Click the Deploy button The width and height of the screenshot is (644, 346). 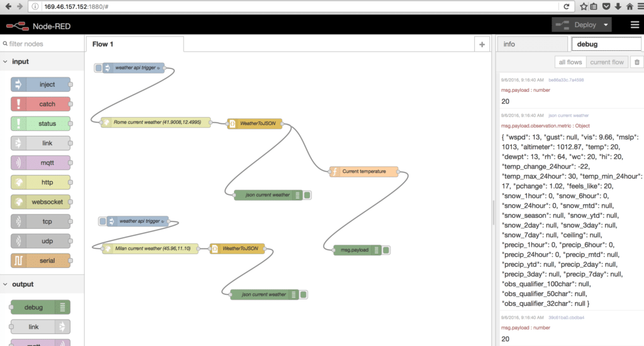pos(577,25)
